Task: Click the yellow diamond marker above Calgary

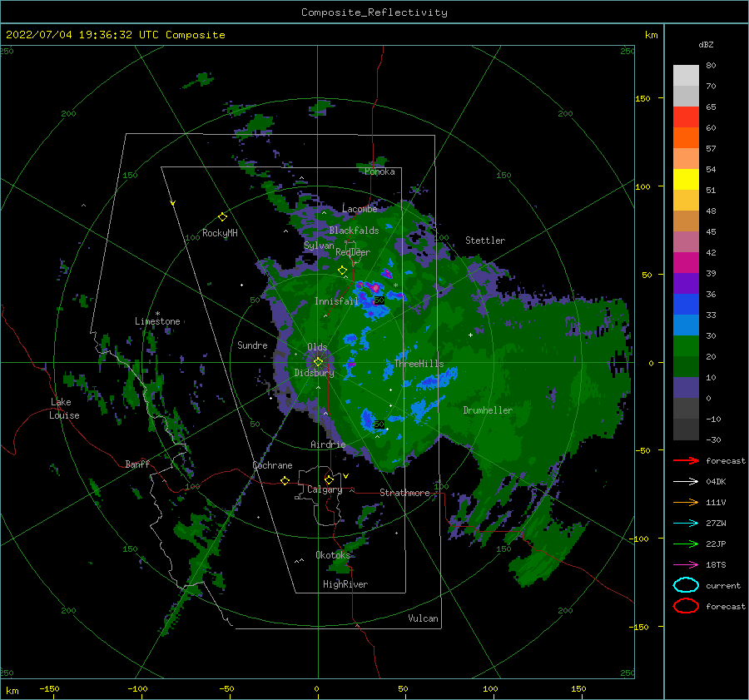Action: pos(329,479)
